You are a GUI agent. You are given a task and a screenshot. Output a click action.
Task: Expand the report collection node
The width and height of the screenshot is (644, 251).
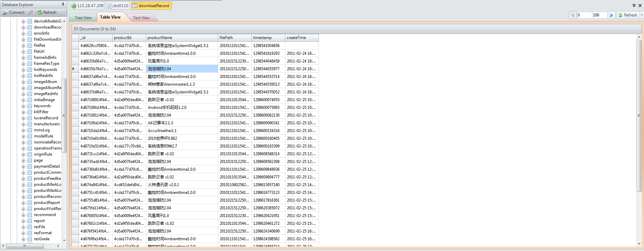(x=24, y=221)
